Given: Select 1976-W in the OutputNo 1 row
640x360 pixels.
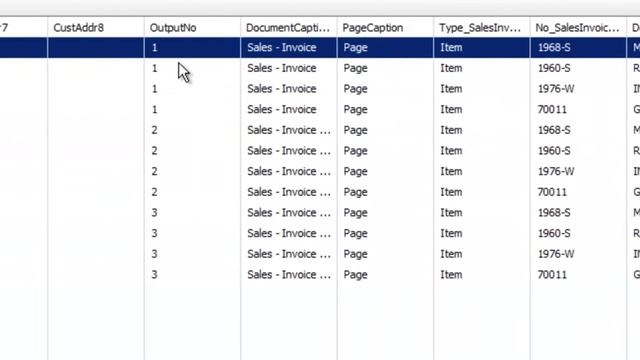Looking at the screenshot, I should 578,89.
